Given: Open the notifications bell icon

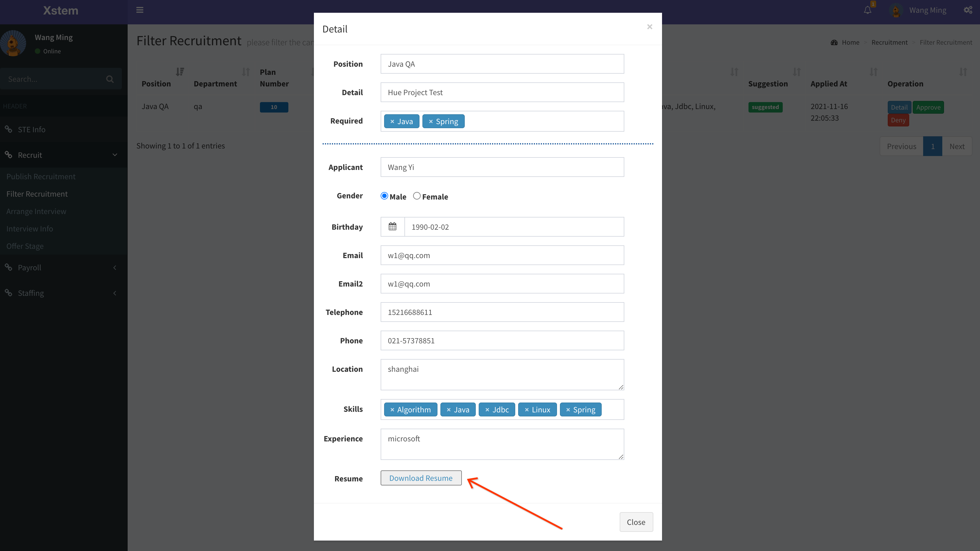Looking at the screenshot, I should pos(867,10).
